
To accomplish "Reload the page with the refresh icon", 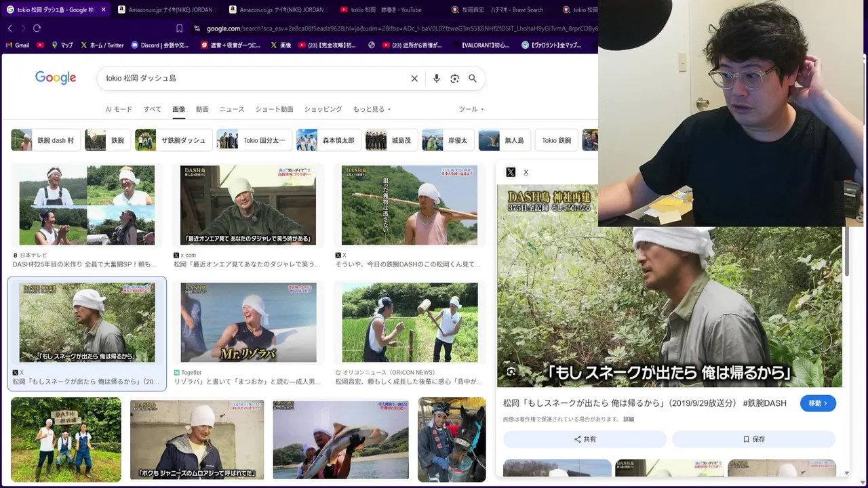I will 37,28.
